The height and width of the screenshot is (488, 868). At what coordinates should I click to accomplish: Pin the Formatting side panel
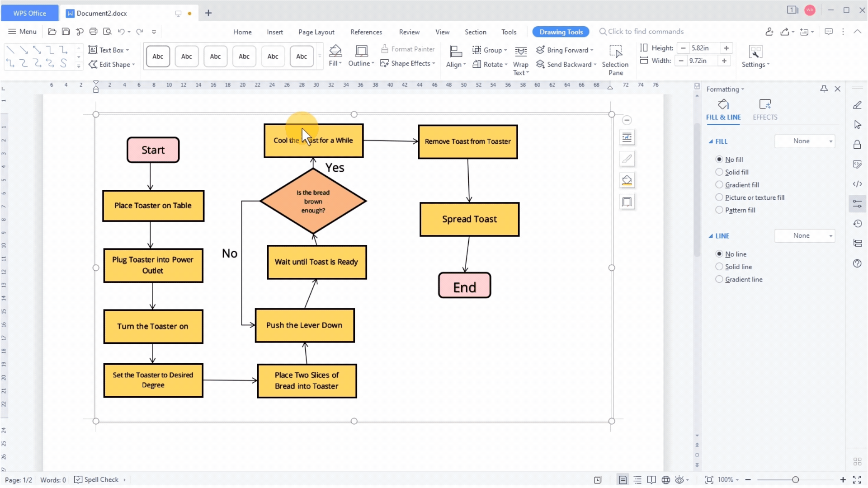pos(824,89)
